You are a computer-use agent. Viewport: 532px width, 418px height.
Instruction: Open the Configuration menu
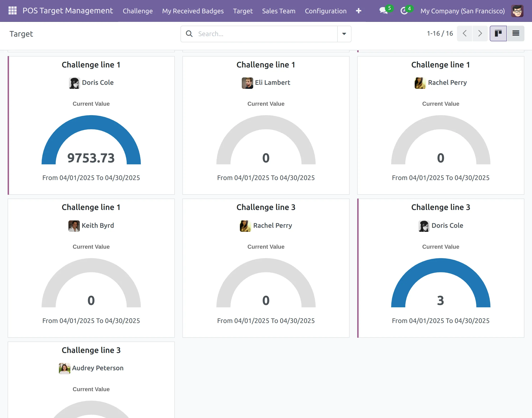point(325,11)
